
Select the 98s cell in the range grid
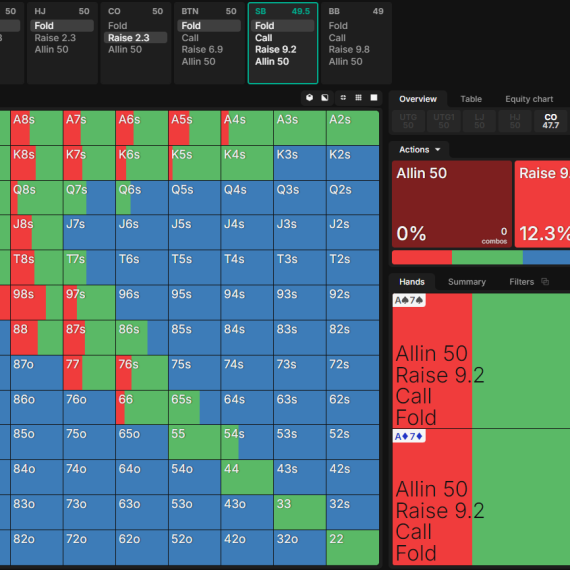[x=37, y=302]
